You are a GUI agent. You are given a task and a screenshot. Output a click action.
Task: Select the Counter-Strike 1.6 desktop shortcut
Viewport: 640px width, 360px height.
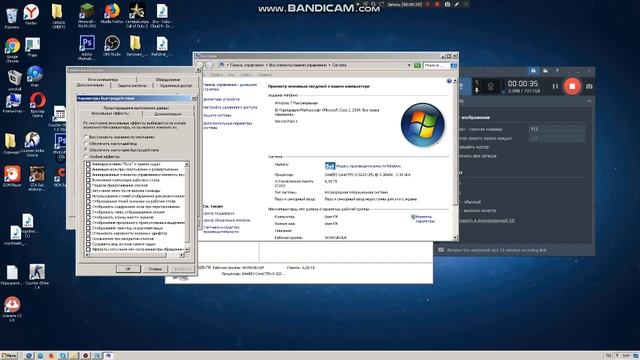[x=37, y=276]
